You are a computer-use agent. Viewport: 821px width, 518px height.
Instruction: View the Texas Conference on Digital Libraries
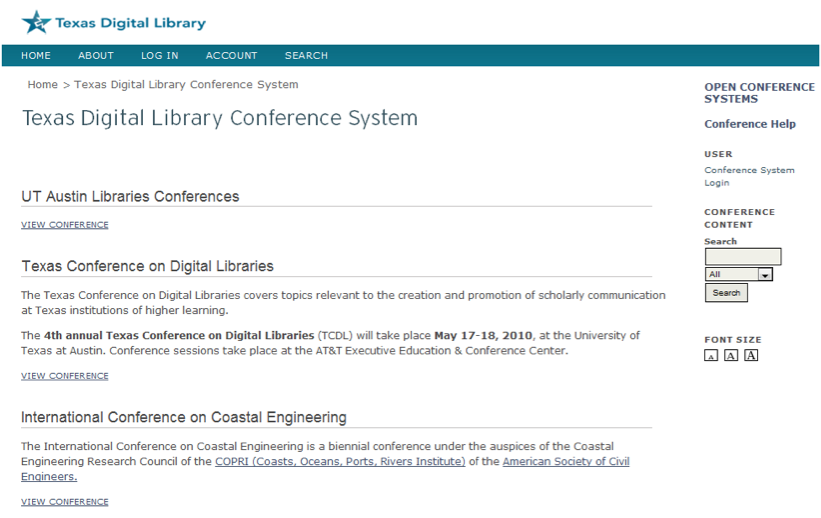click(x=65, y=376)
